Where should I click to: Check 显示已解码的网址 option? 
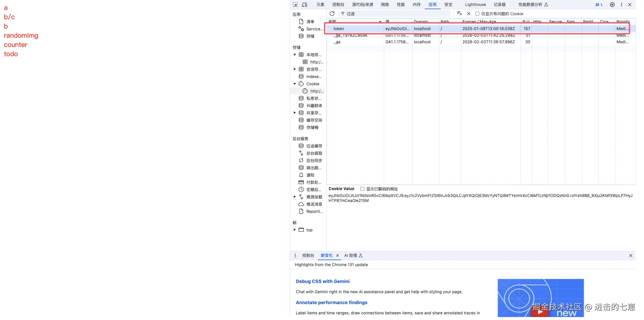(362, 189)
